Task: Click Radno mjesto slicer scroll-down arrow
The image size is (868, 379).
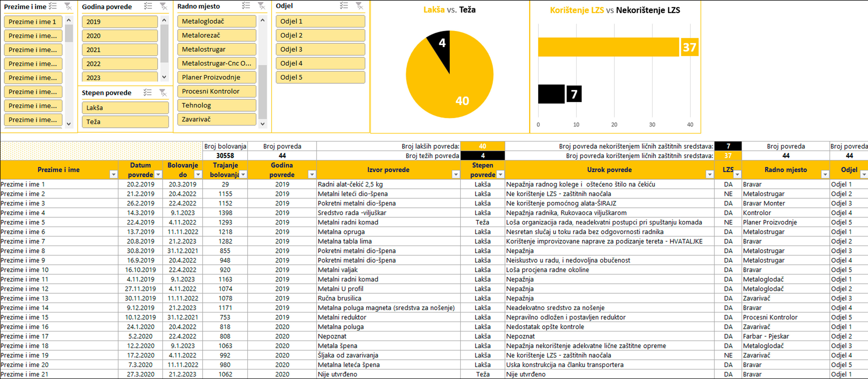Action: [262, 124]
